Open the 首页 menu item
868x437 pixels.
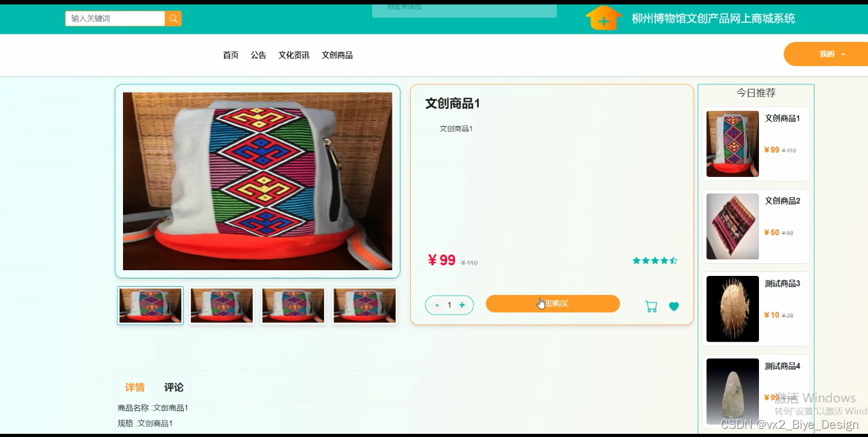point(231,55)
